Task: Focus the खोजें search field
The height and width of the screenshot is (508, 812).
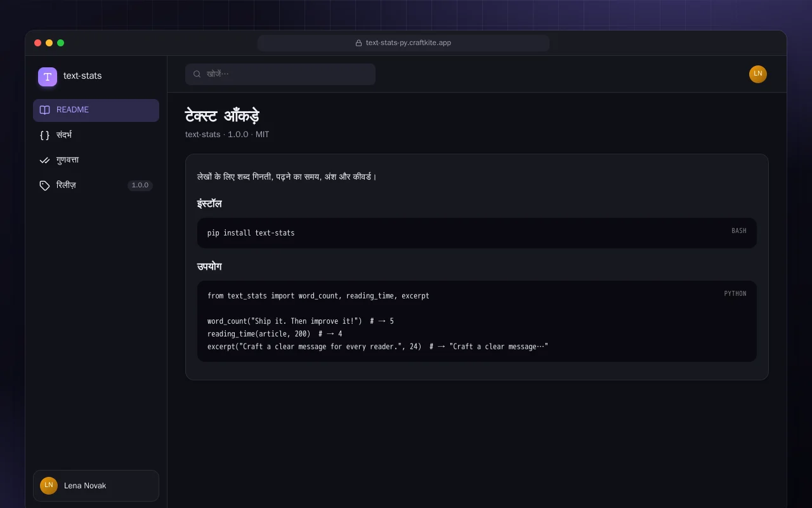Action: 280,74
